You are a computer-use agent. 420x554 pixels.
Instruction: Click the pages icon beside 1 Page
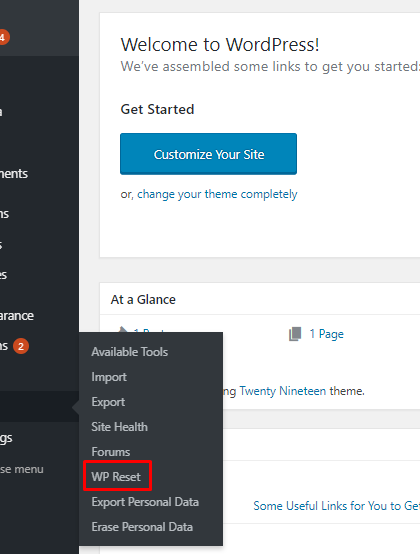point(295,334)
